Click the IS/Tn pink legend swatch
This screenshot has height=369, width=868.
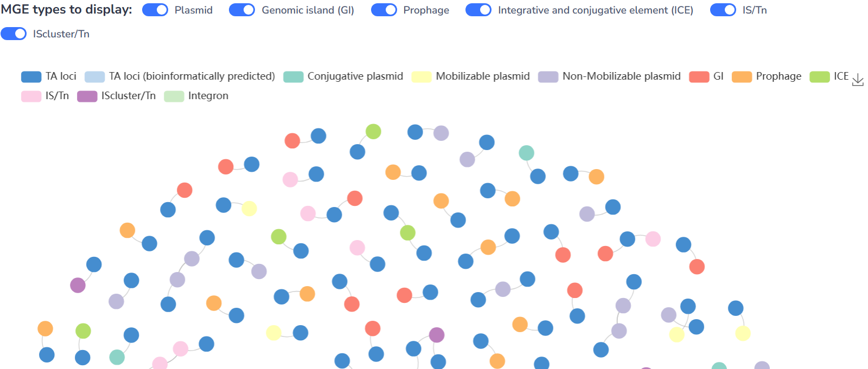31,96
